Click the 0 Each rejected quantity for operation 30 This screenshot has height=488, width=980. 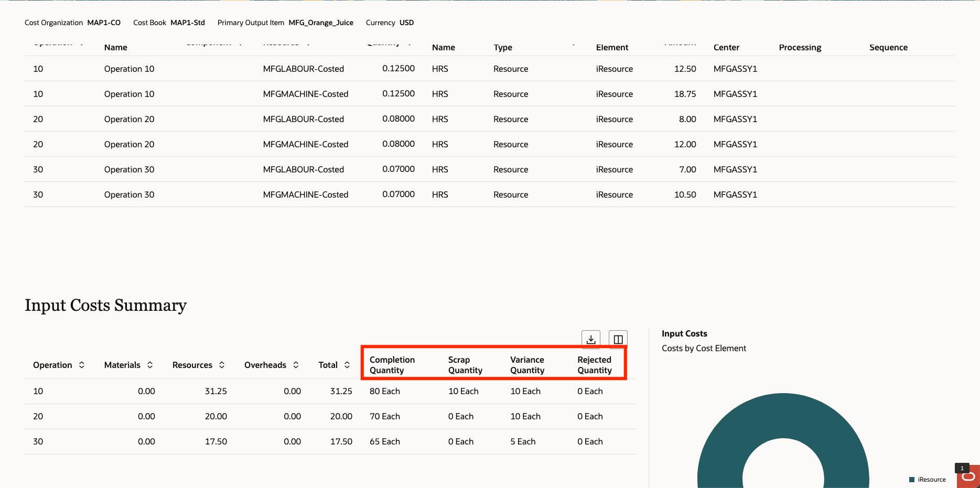point(590,441)
